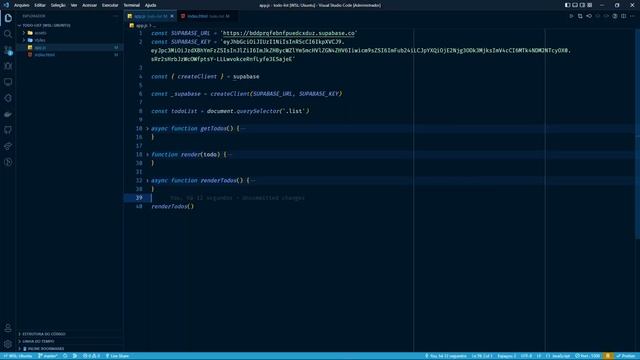
Task: Open the Docker view in activity bar
Action: coord(8,114)
